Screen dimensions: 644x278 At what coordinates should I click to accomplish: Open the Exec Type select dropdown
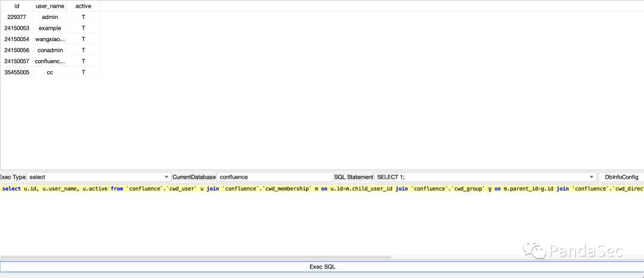coord(99,177)
